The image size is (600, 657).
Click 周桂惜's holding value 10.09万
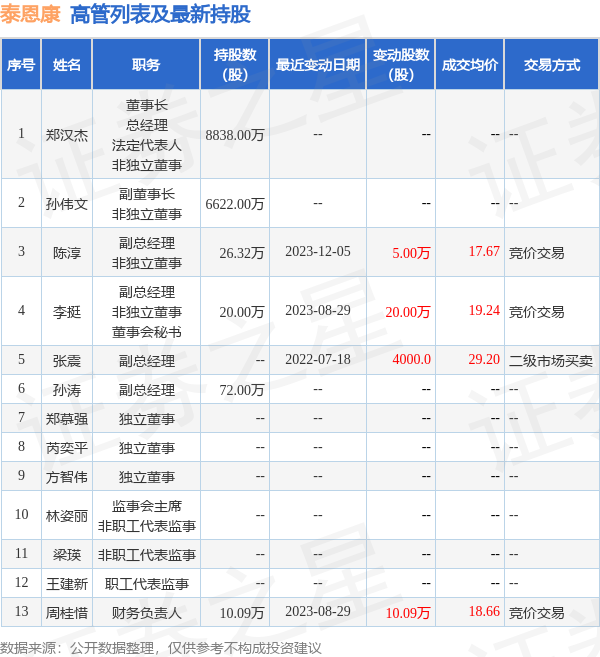pos(242,613)
